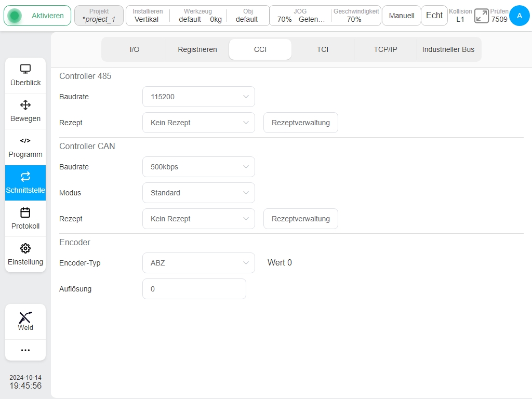Click the Auflösung label
The height and width of the screenshot is (399, 532).
pos(75,289)
